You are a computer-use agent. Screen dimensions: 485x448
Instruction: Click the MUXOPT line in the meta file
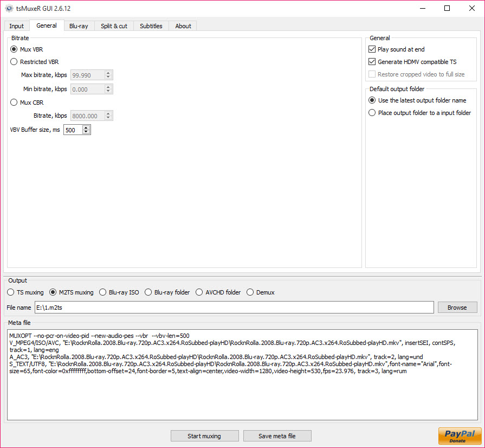tap(99, 336)
